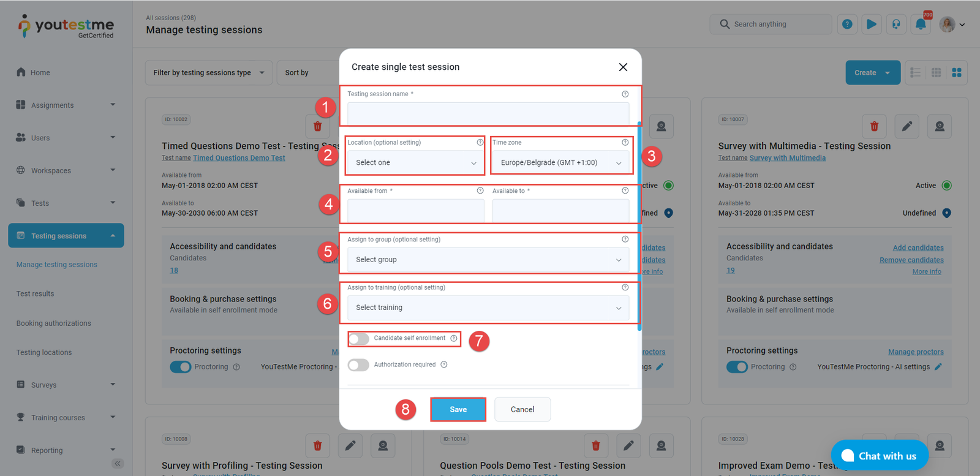Switch to the list view layout icon

[916, 73]
